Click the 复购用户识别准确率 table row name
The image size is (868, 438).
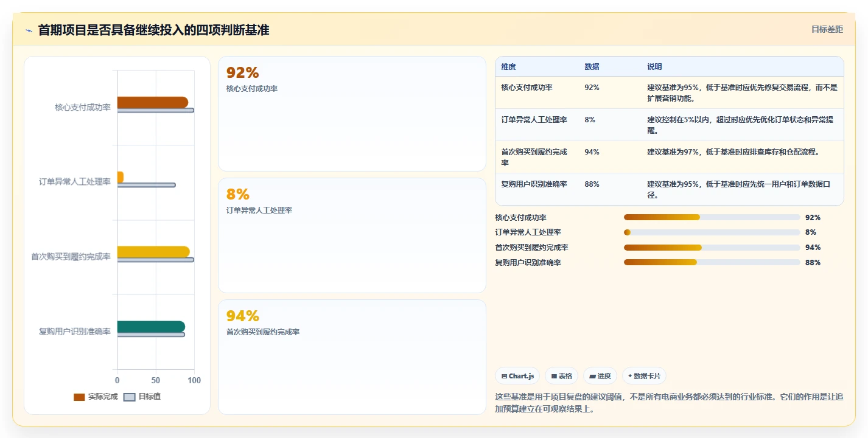point(534,184)
